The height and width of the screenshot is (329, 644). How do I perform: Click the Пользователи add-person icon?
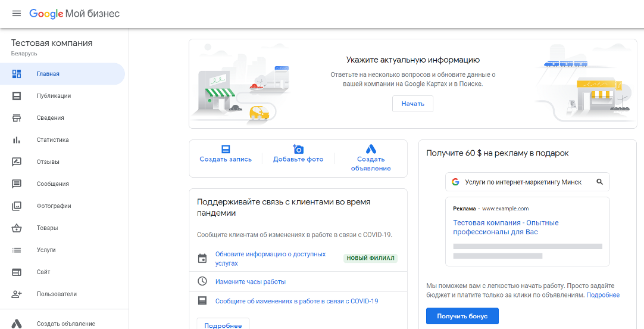point(17,294)
